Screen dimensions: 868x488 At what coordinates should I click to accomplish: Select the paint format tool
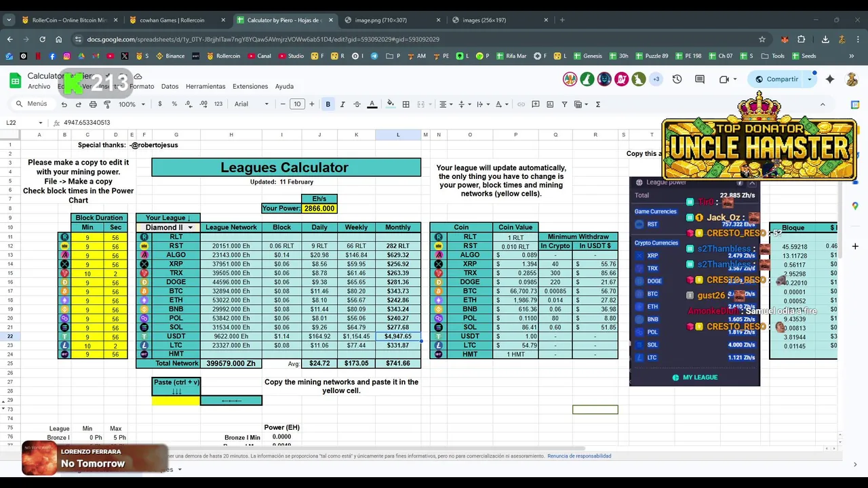click(x=107, y=104)
